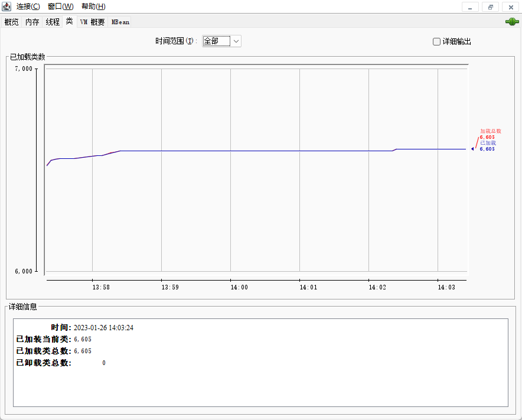Close the inner connection window
Image resolution: width=522 pixels, height=420 pixels.
click(x=511, y=7)
